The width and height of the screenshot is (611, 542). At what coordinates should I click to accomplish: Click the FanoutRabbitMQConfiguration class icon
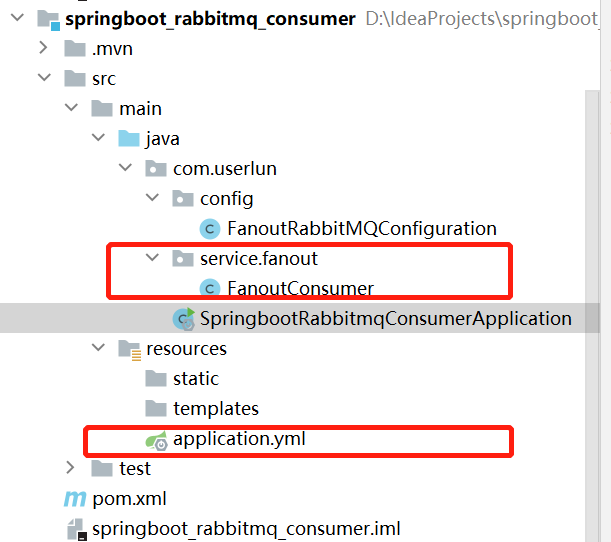(210, 229)
